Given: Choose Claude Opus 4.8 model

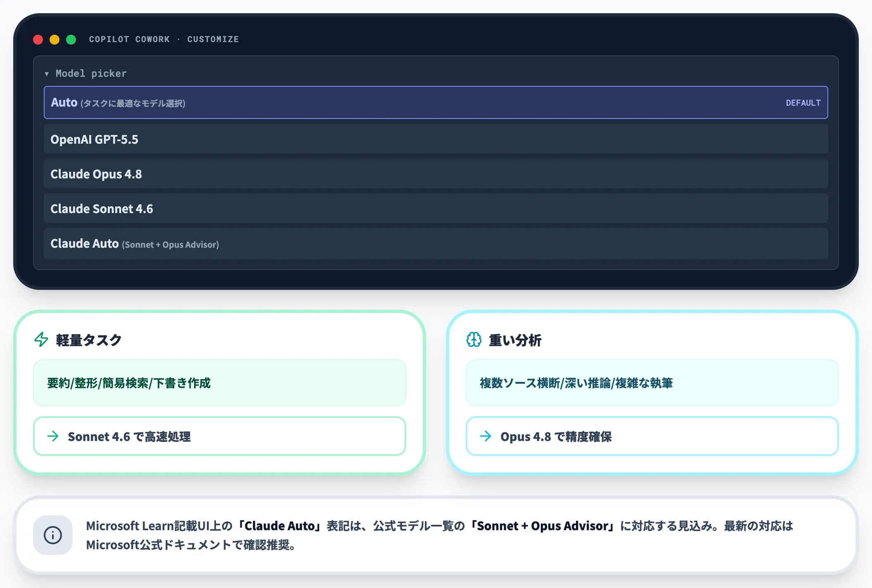Looking at the screenshot, I should tap(436, 174).
